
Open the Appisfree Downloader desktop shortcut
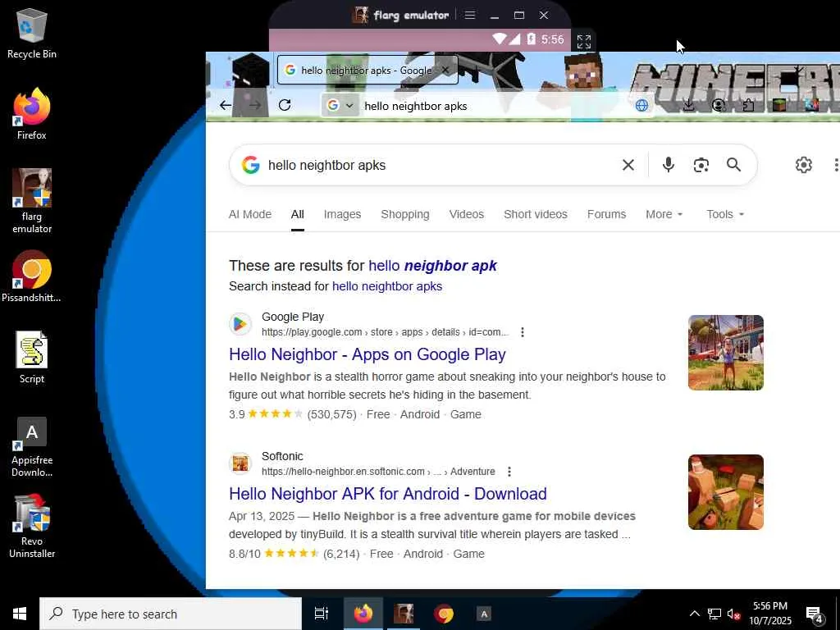coord(32,446)
